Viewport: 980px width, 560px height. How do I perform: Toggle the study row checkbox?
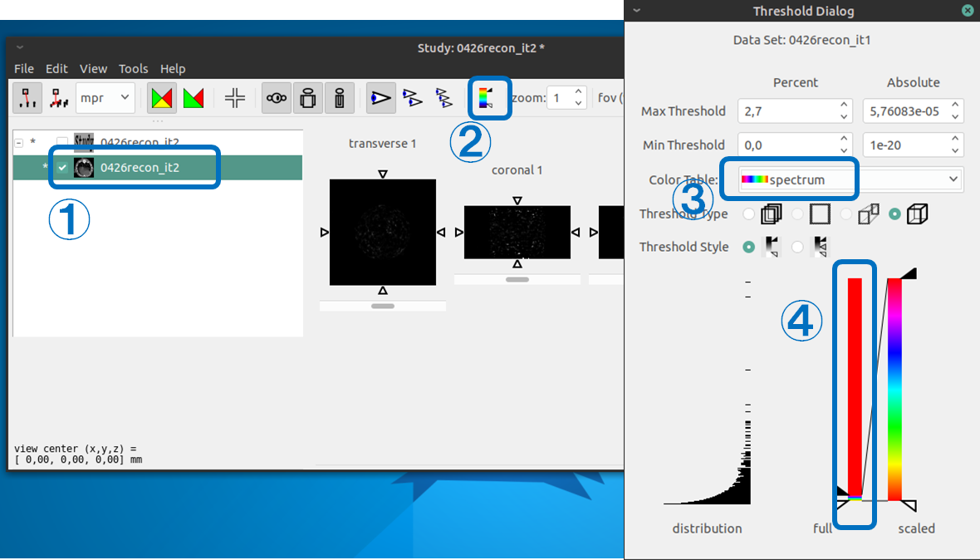pos(62,143)
